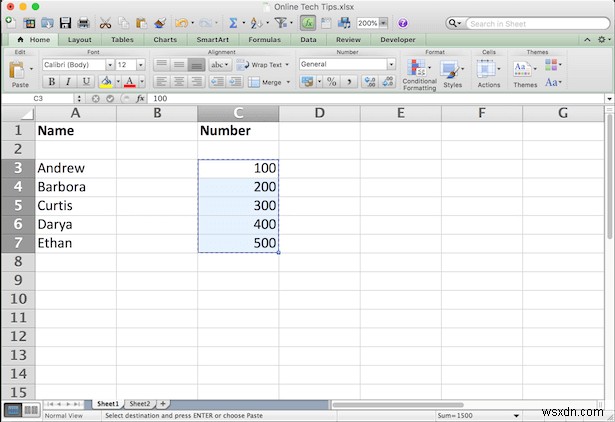
Task: Increase decimal places
Action: tap(369, 82)
